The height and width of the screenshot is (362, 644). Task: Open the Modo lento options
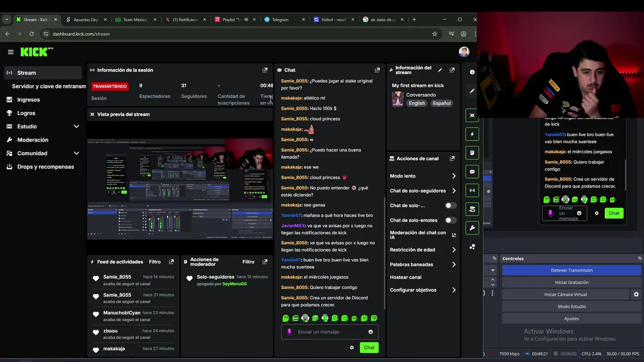click(423, 176)
